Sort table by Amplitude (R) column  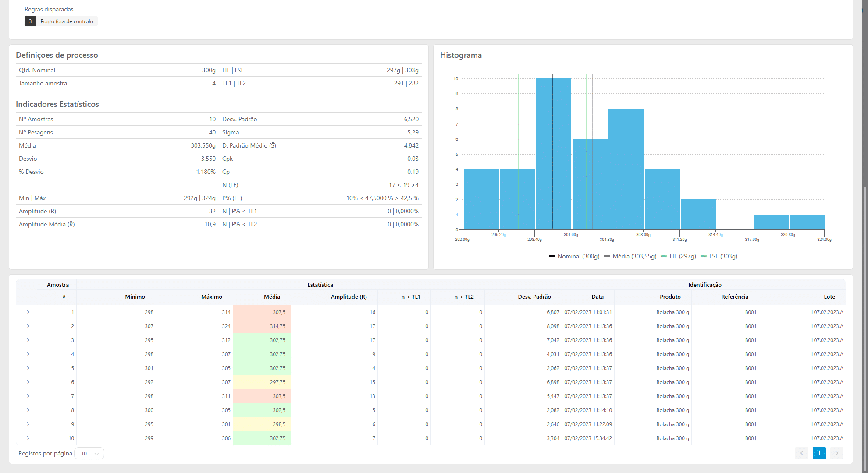pyautogui.click(x=349, y=297)
